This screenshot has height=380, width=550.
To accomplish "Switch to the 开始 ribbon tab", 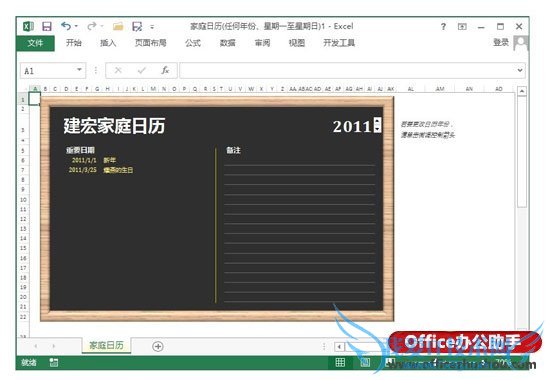I will click(x=74, y=43).
